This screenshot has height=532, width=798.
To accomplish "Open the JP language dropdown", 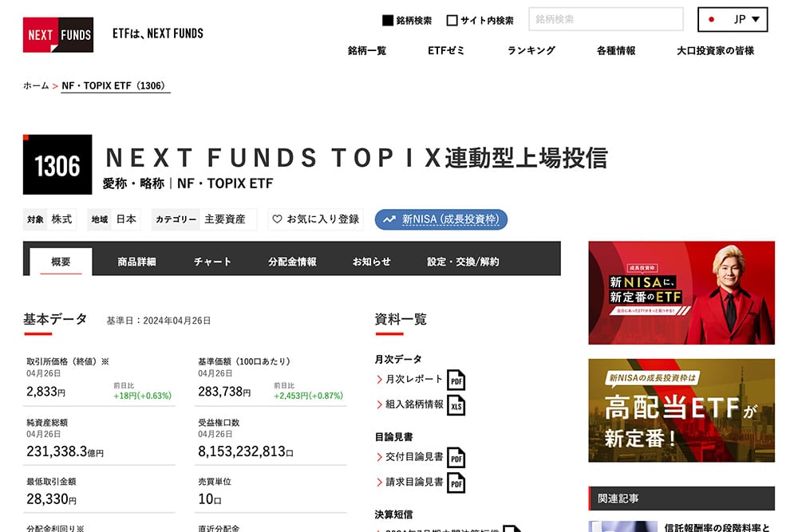I will (733, 19).
